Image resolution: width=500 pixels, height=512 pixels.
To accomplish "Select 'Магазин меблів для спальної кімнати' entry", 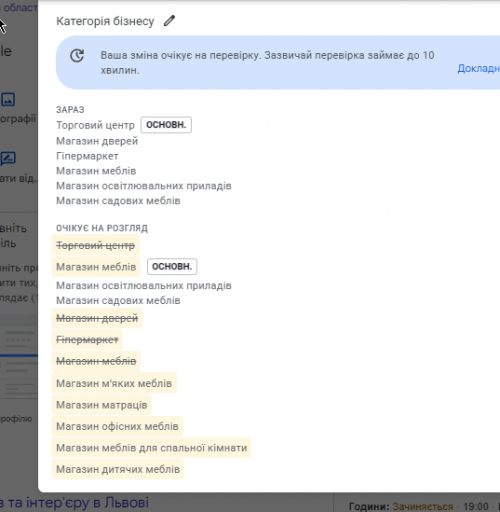I will click(151, 448).
